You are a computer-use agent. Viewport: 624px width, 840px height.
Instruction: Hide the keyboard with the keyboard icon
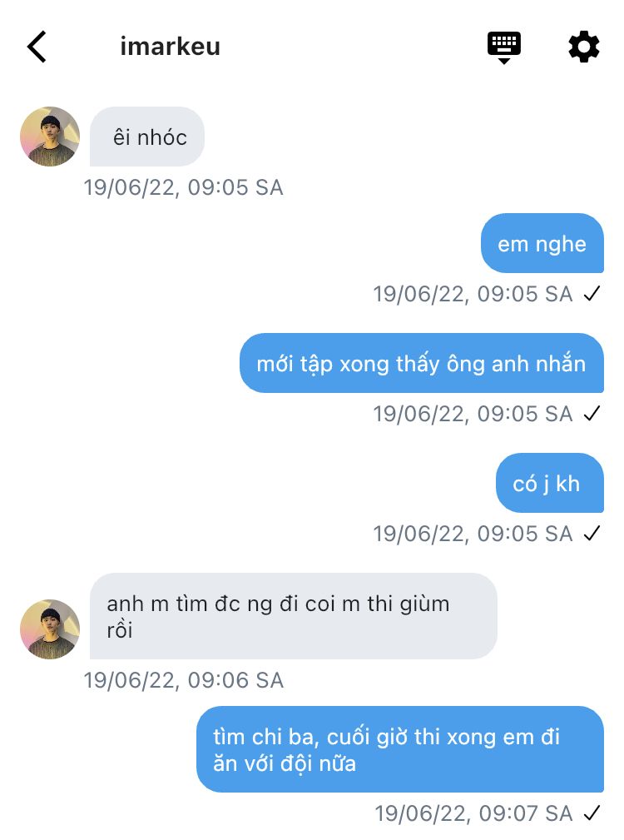coord(503,47)
